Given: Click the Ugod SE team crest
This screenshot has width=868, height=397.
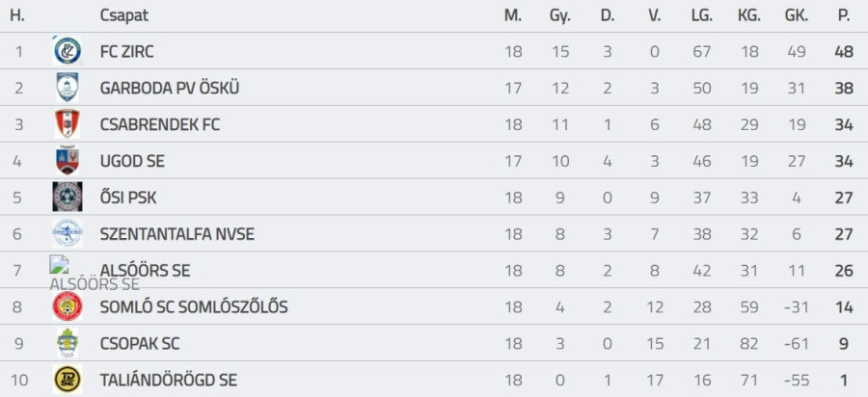Looking at the screenshot, I should (67, 161).
